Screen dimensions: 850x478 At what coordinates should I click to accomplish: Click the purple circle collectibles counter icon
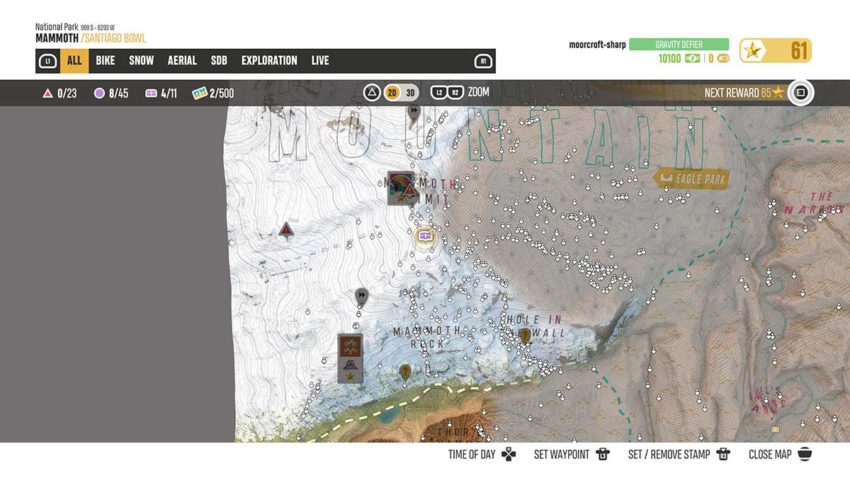(x=99, y=93)
